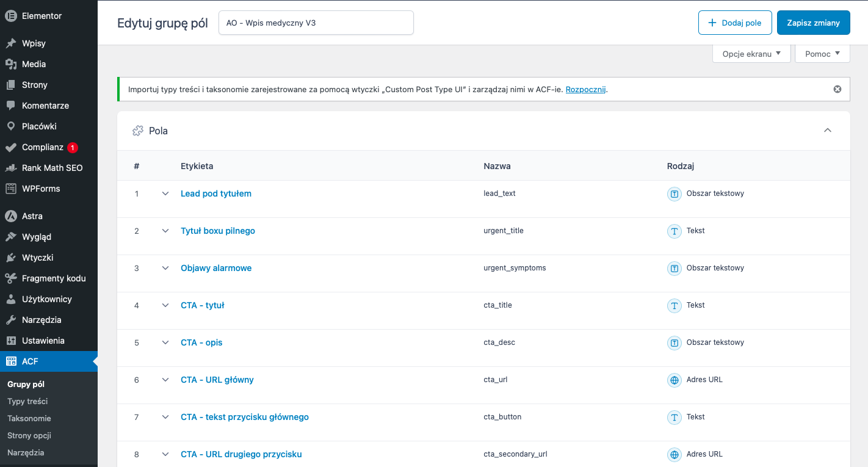Expand the CTA - URL główny row
The height and width of the screenshot is (467, 868).
[165, 380]
